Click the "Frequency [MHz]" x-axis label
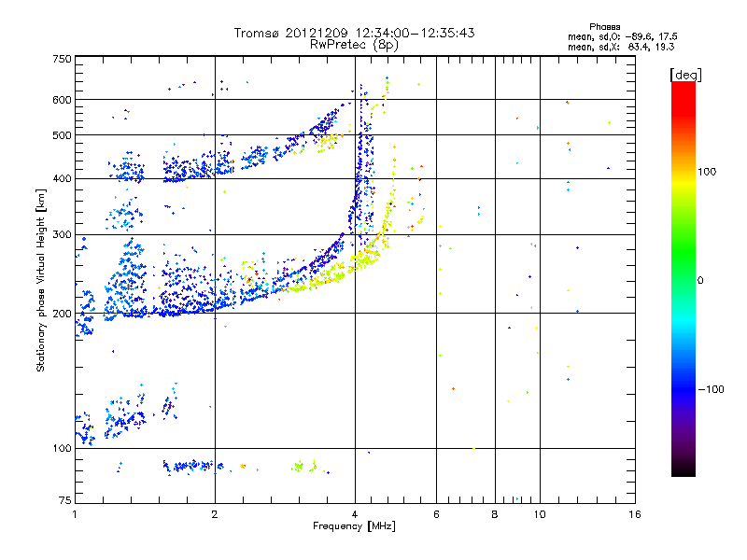This screenshot has height=560, width=747. (354, 526)
